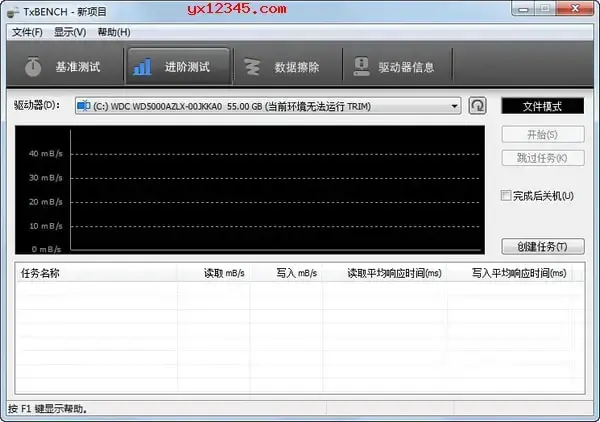The height and width of the screenshot is (422, 600).
Task: Open the 帮助(H) menu
Action: point(114,32)
